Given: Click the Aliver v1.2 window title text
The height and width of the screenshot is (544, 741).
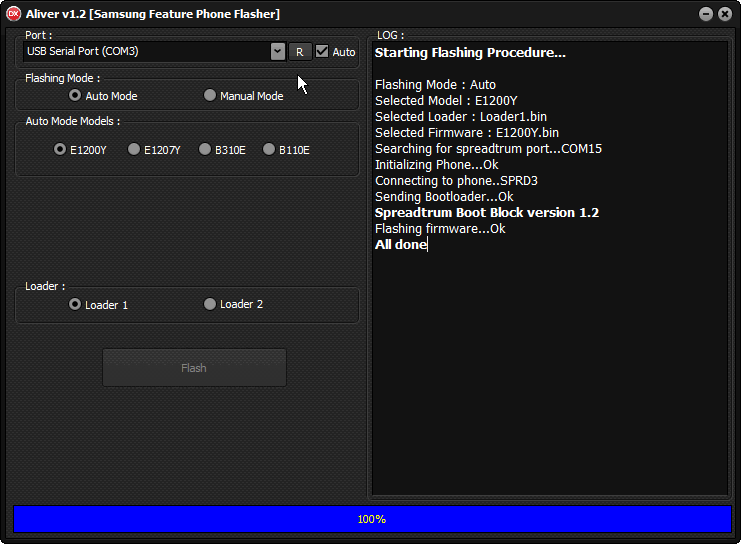Looking at the screenshot, I should [x=153, y=14].
